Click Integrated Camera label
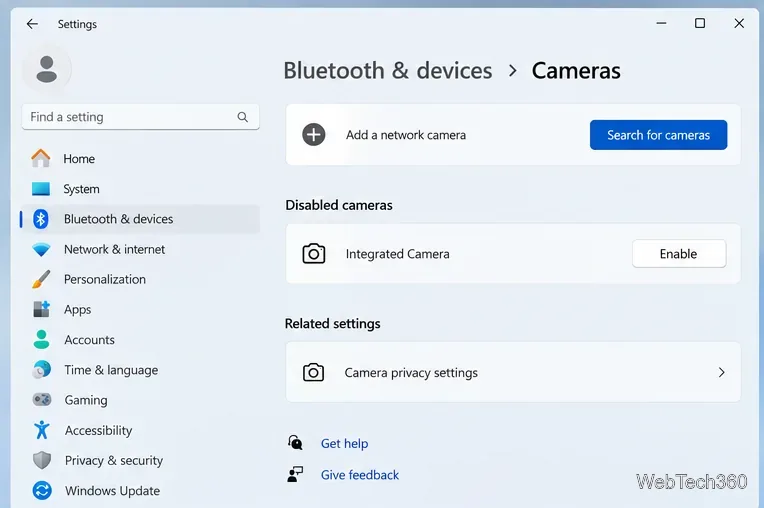 point(398,254)
